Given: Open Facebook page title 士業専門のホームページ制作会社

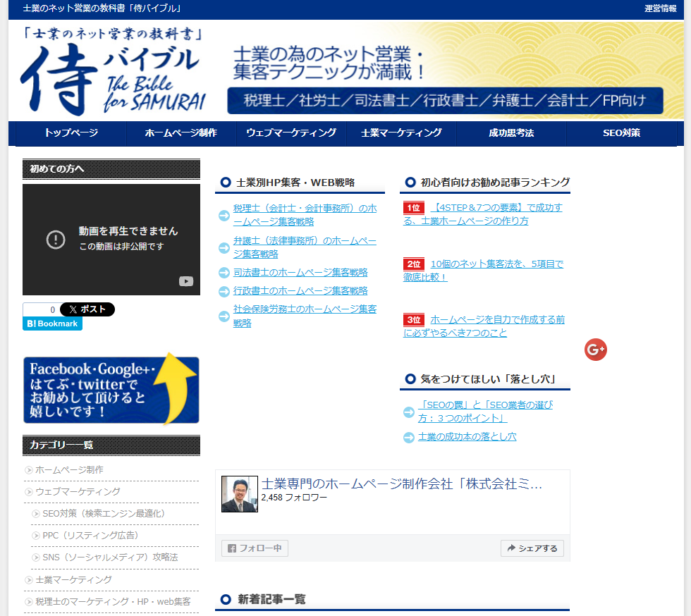Looking at the screenshot, I should [401, 483].
